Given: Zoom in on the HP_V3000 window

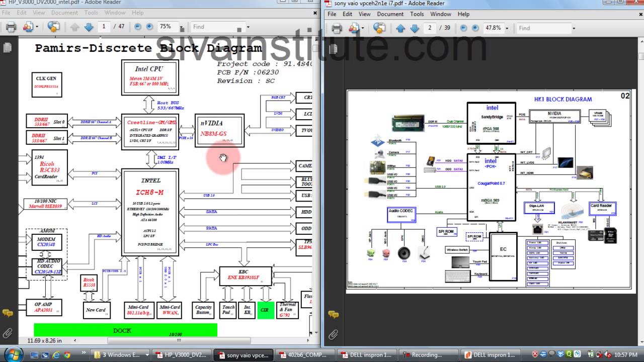Looking at the screenshot, I should tap(149, 27).
